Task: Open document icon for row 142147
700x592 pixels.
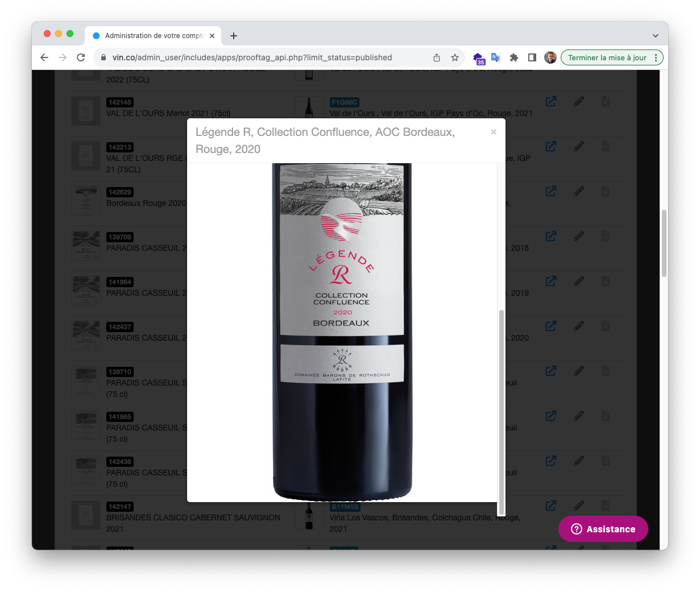Action: tap(606, 506)
